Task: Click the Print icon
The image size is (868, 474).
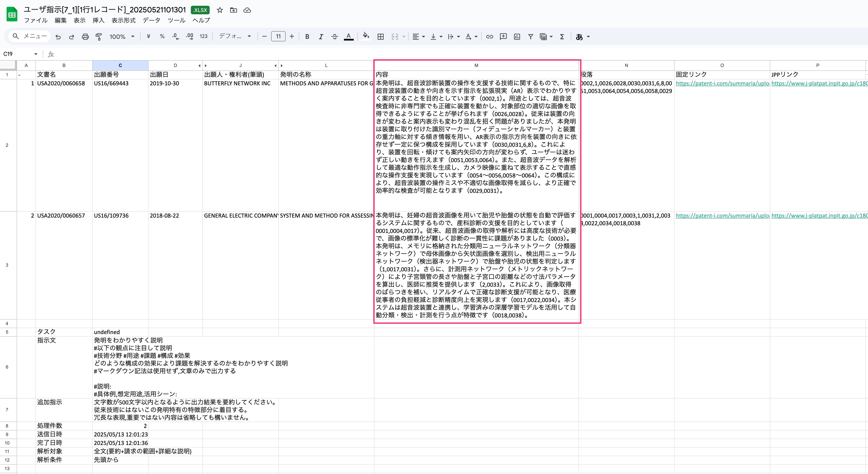Action: 85,36
